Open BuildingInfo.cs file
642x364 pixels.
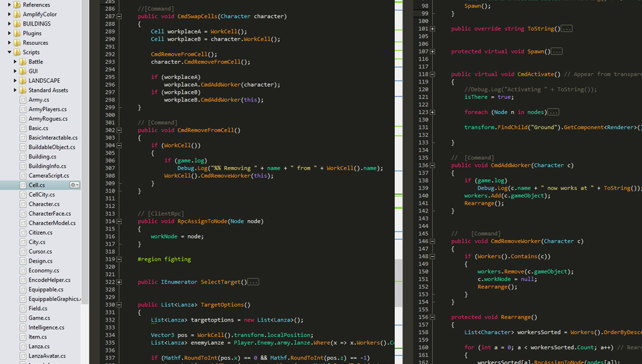47,166
